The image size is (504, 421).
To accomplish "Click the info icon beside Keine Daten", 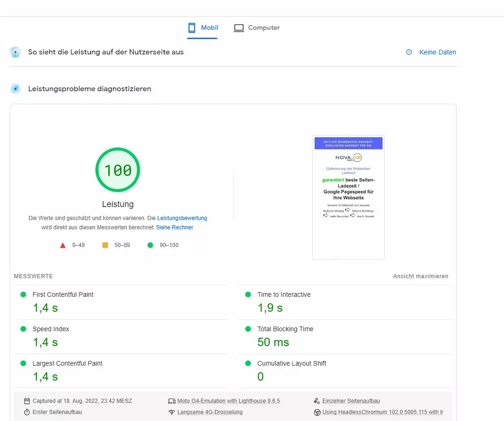I will 409,52.
